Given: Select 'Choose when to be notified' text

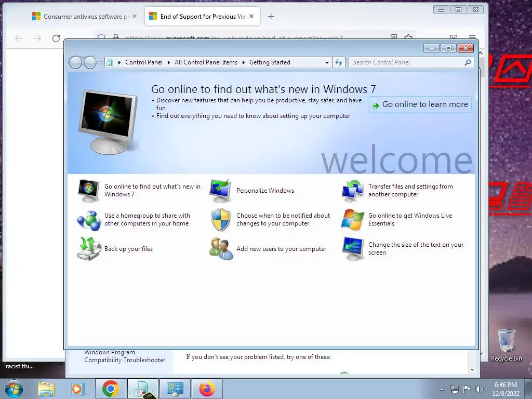Looking at the screenshot, I should pos(283,220).
